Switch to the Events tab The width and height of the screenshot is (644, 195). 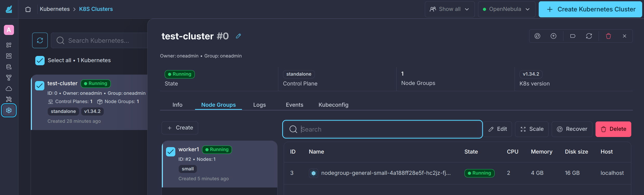point(294,105)
